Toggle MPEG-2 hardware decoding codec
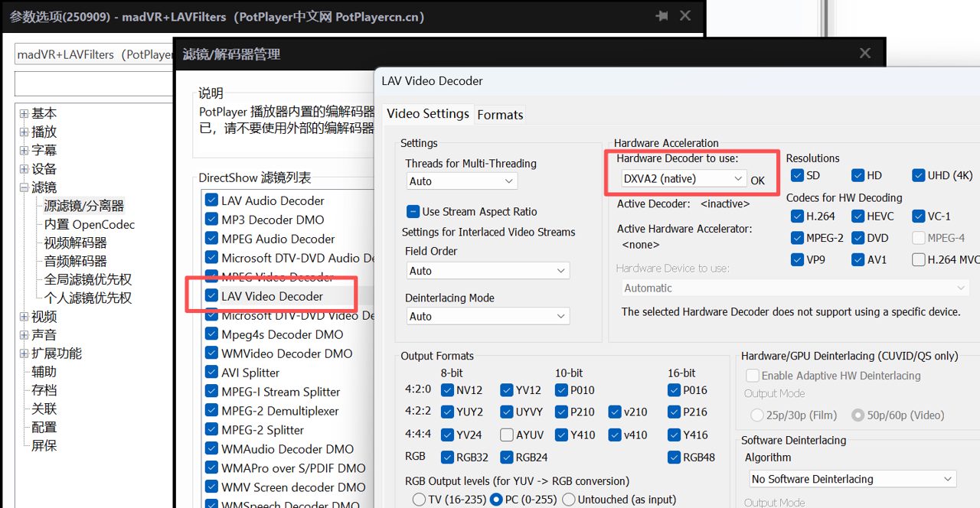 coord(796,238)
